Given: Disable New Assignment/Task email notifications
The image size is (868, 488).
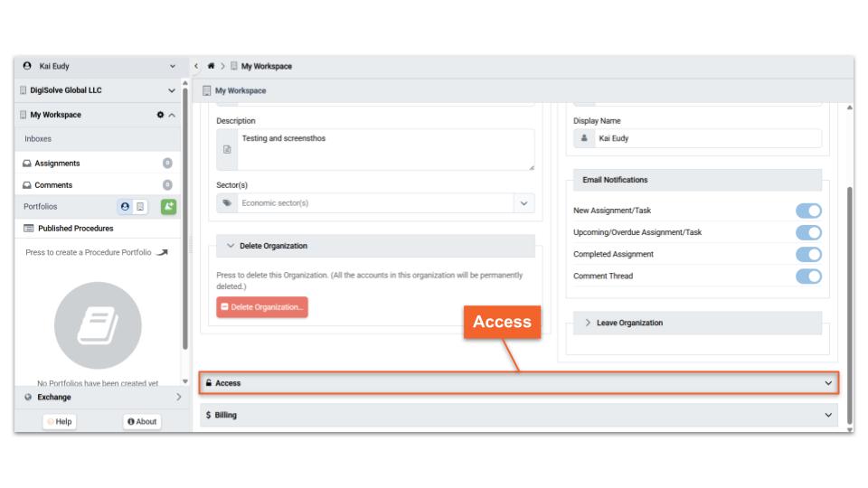Looking at the screenshot, I should (x=808, y=211).
